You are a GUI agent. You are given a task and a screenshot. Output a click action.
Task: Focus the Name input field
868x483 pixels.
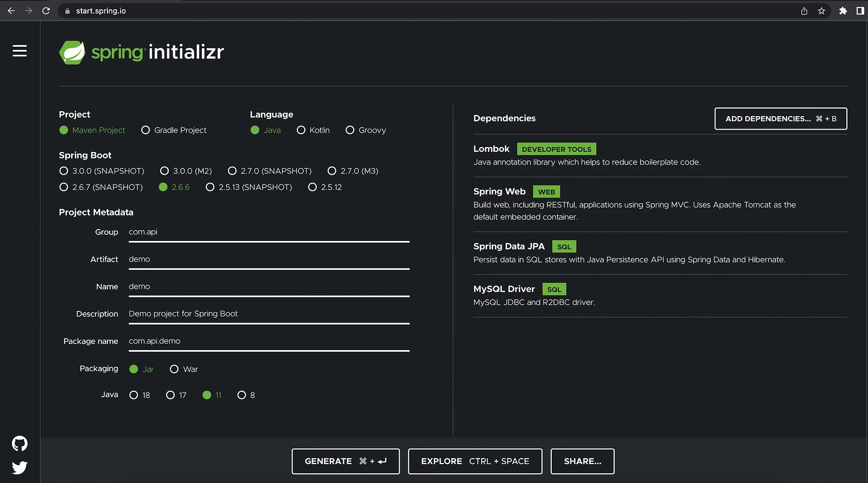point(269,287)
